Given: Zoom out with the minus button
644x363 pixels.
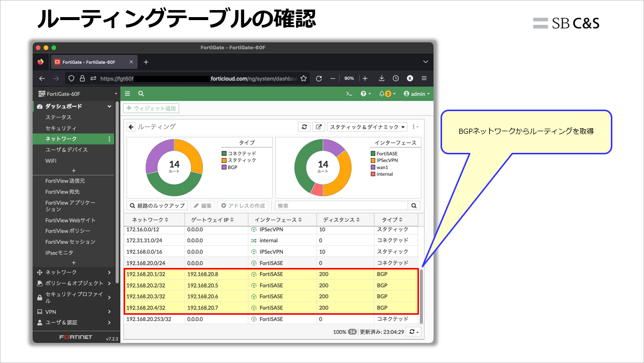Looking at the screenshot, I should pyautogui.click(x=333, y=78).
